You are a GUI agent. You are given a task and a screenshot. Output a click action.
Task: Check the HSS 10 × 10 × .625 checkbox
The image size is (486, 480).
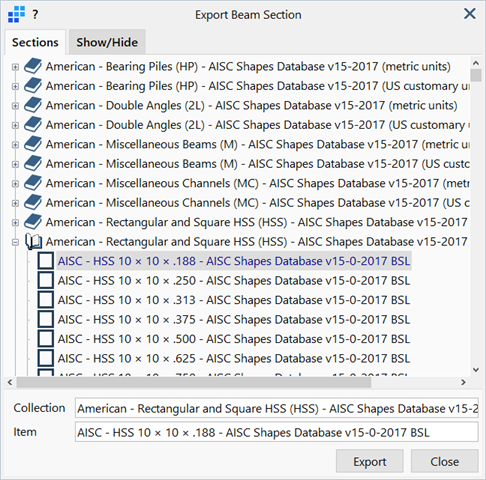click(x=46, y=358)
